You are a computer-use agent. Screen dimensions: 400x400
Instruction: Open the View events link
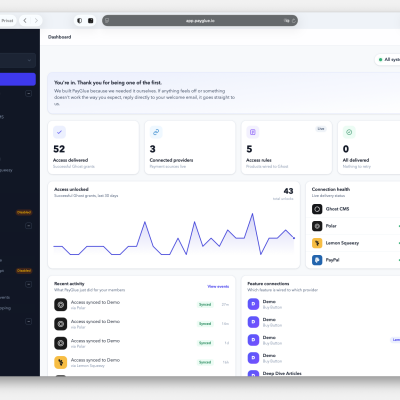click(218, 286)
